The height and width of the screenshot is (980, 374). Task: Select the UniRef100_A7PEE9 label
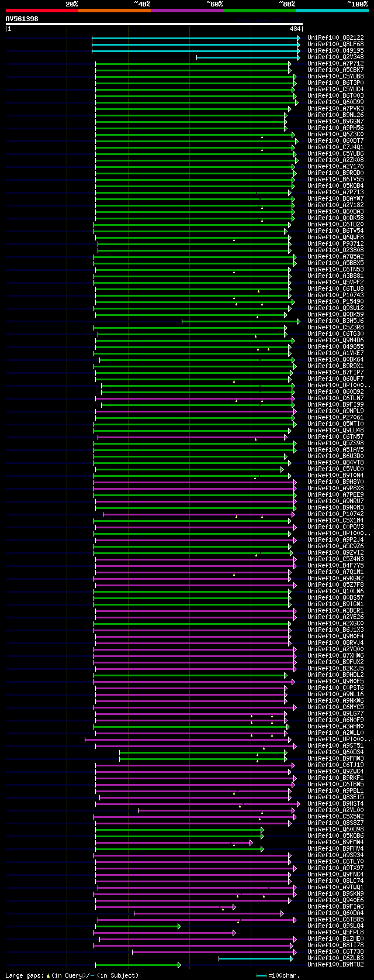[x=335, y=494]
